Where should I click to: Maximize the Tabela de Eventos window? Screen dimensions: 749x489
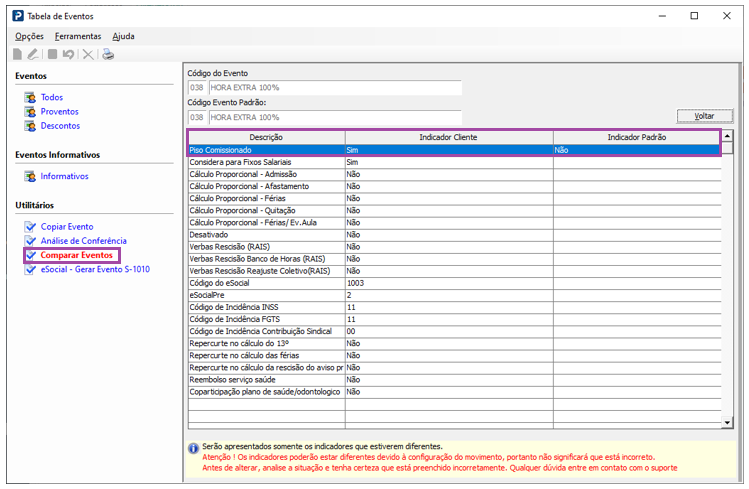click(x=694, y=16)
